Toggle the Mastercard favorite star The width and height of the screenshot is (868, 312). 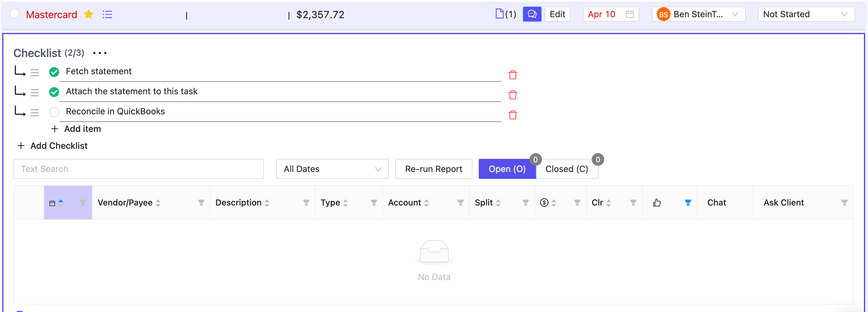[x=89, y=14]
